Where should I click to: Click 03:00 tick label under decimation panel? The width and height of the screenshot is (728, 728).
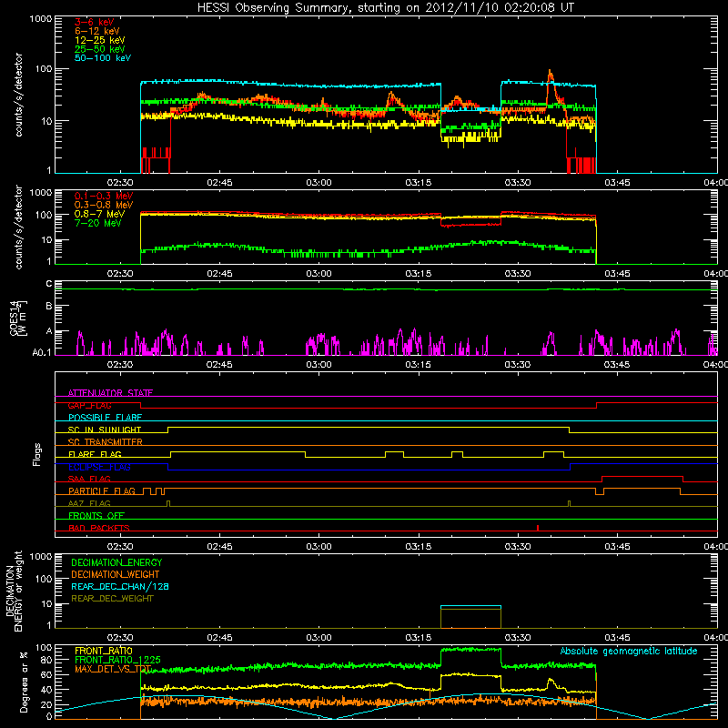pos(318,638)
